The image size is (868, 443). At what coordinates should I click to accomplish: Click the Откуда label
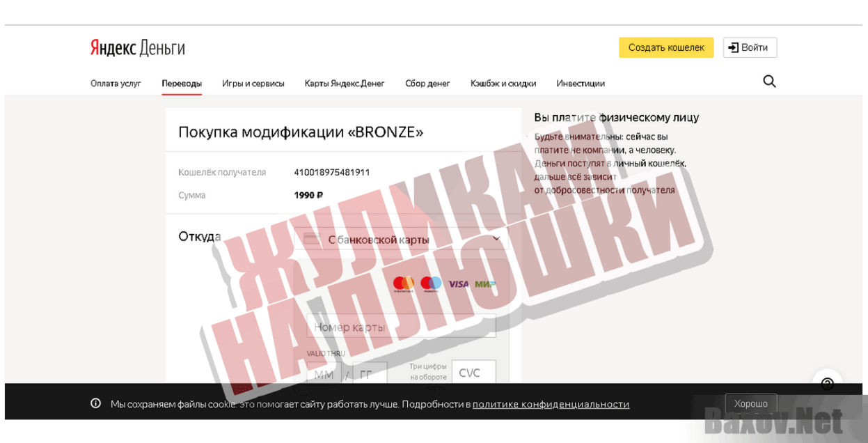(200, 236)
